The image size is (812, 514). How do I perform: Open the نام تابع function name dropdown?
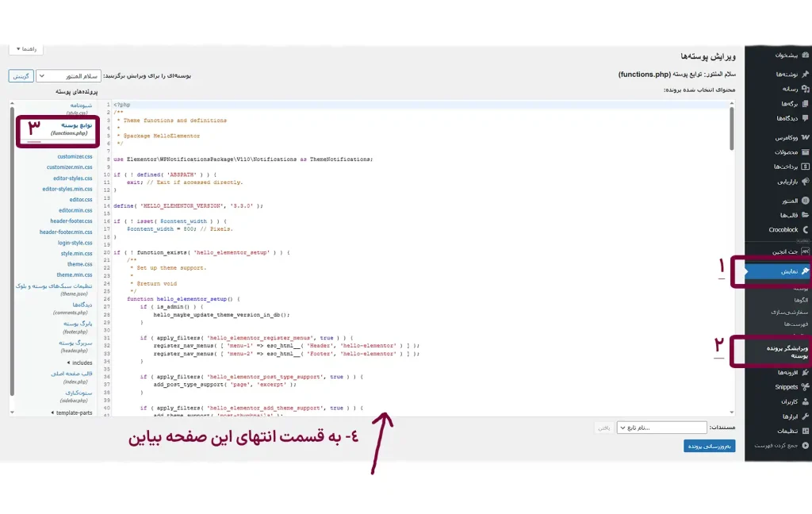[x=662, y=428]
